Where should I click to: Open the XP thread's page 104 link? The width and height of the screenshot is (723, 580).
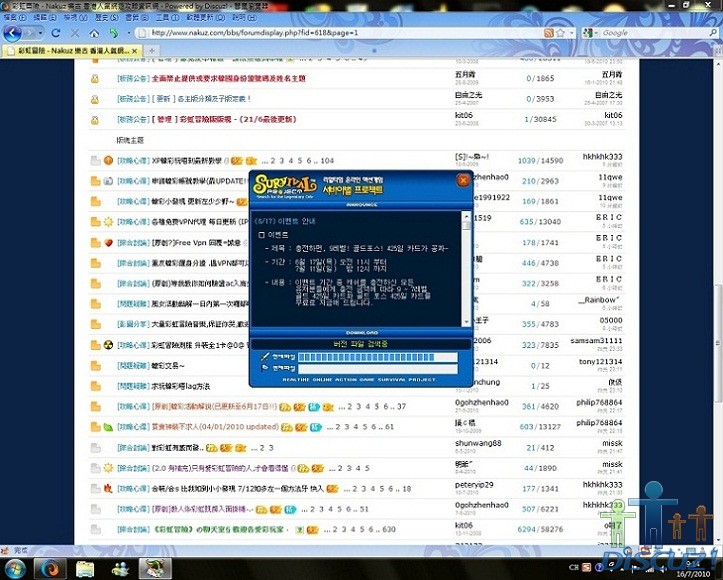pyautogui.click(x=326, y=160)
